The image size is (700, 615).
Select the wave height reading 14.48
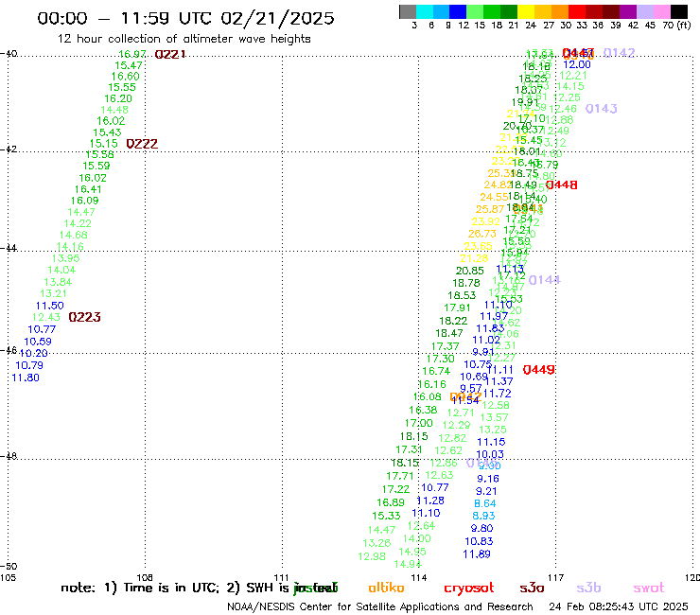tap(114, 110)
